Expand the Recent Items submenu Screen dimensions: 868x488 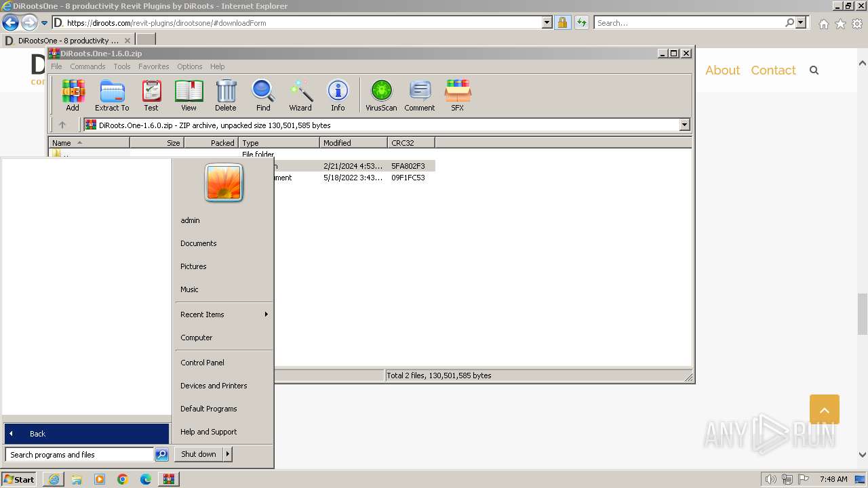[x=266, y=314]
